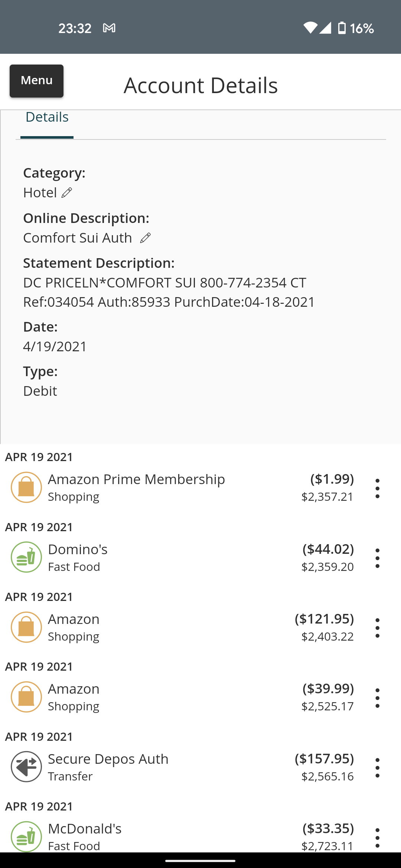
Task: Open the Menu button
Action: 36,81
